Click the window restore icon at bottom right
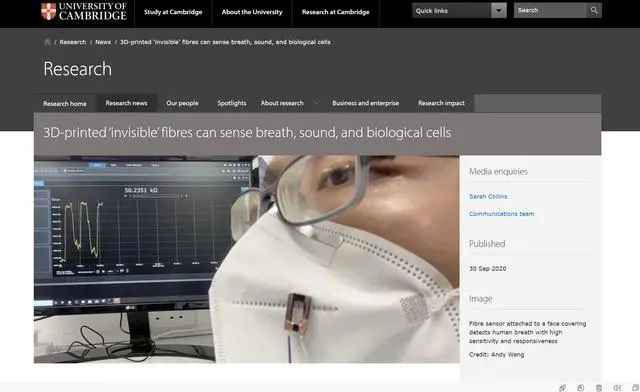 636,388
